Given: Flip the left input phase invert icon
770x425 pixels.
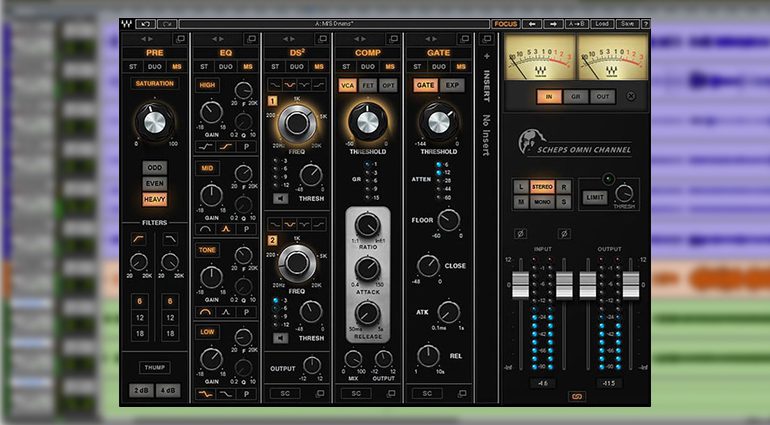Looking at the screenshot, I should [x=521, y=234].
